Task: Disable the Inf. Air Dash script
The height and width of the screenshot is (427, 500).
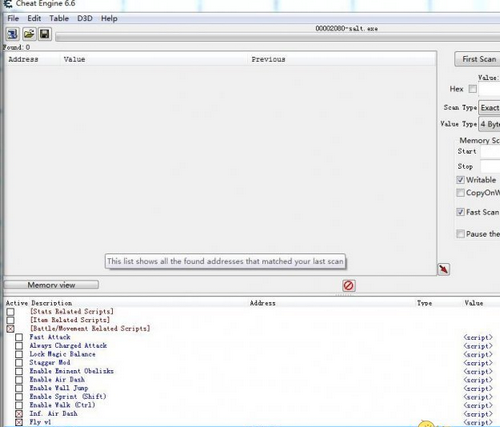Action: pos(19,414)
